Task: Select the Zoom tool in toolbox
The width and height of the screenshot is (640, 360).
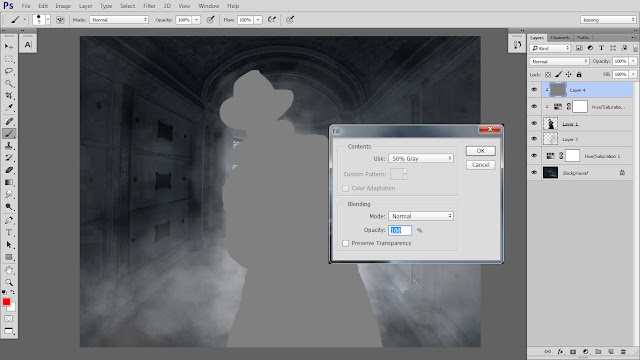Action: [x=9, y=282]
